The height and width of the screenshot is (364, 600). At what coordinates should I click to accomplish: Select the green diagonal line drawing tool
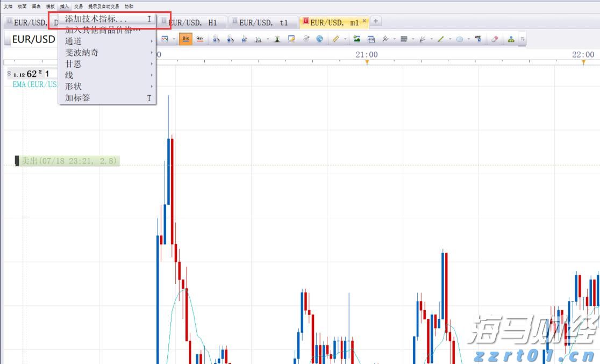pyautogui.click(x=440, y=39)
